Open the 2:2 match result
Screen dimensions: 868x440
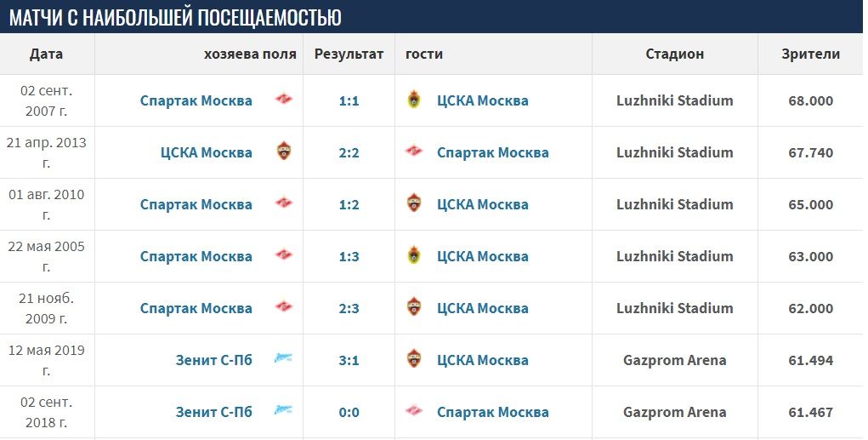click(x=349, y=153)
